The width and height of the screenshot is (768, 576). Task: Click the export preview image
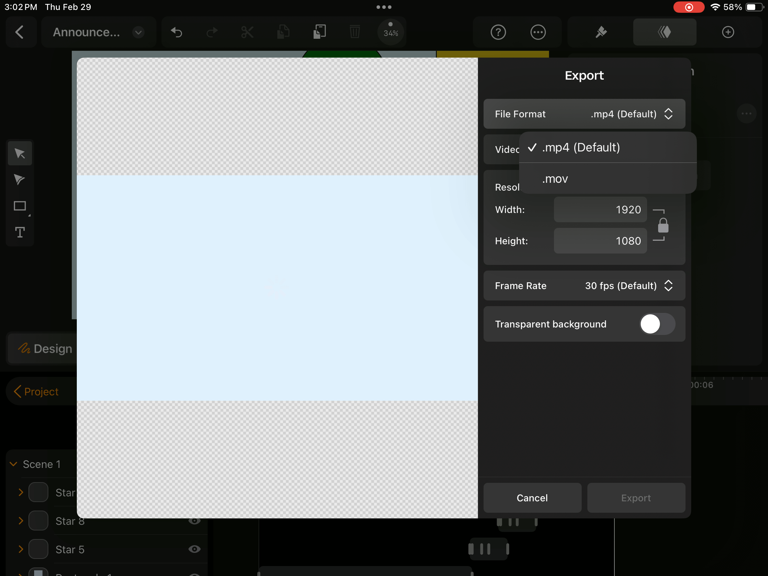click(277, 288)
